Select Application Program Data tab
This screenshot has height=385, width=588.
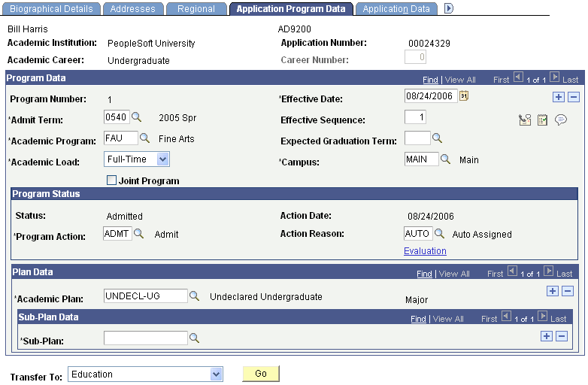(x=291, y=8)
